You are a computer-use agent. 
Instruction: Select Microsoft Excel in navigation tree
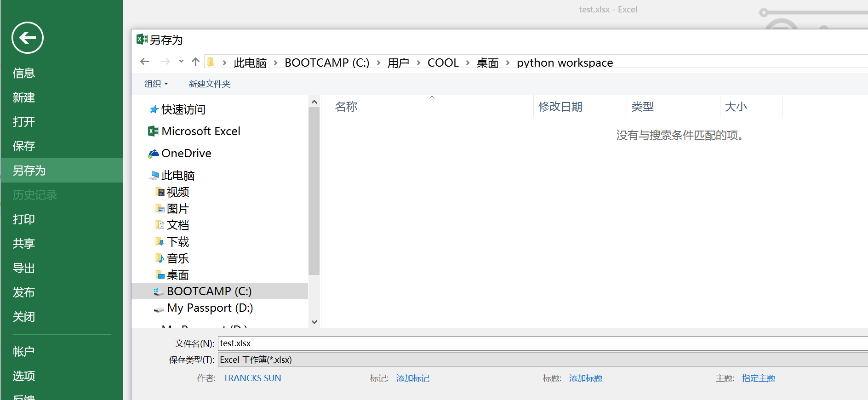201,131
